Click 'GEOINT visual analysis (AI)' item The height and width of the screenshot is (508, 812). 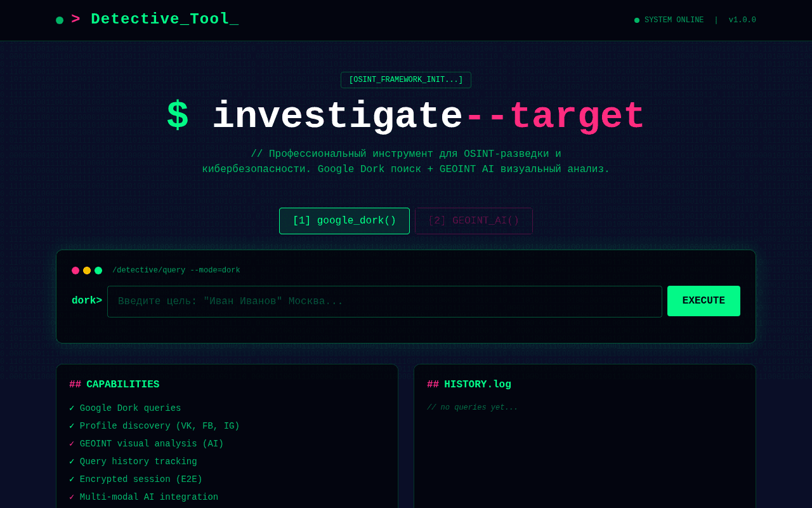point(147,444)
